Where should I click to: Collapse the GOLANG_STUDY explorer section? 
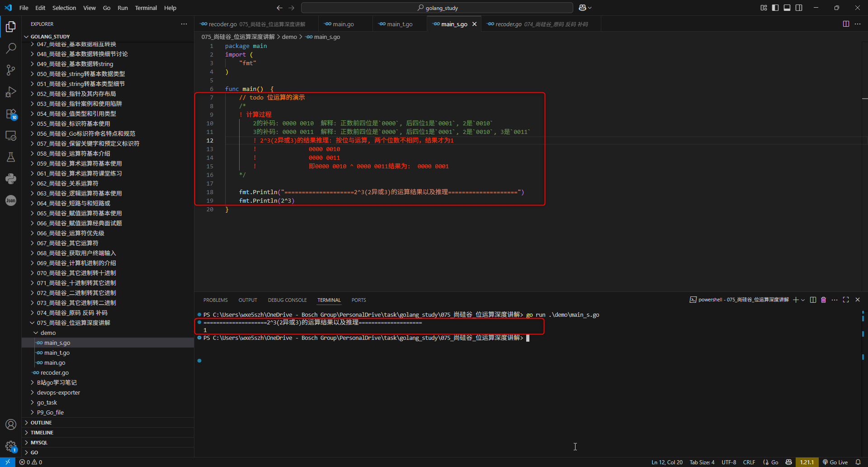108,37
